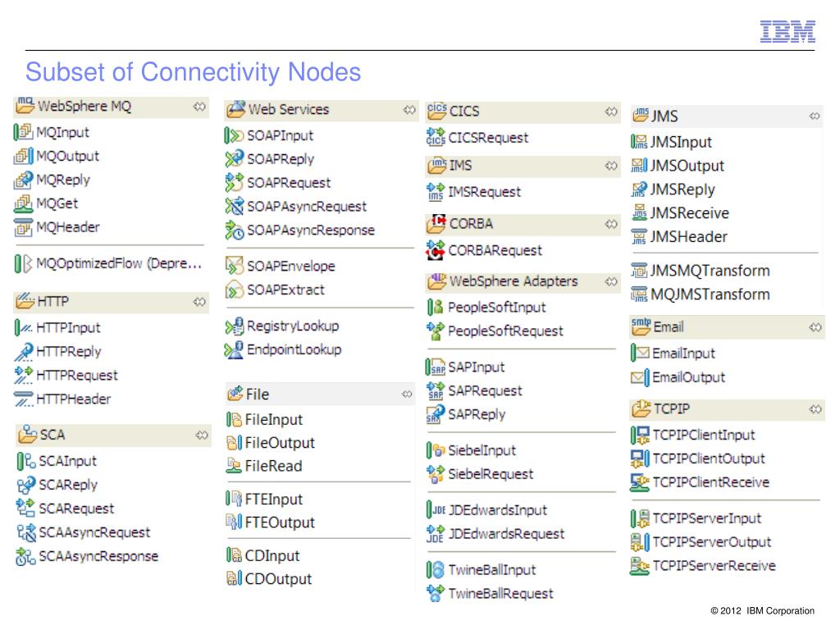Click the TCPIPServerReceive node icon

(640, 565)
